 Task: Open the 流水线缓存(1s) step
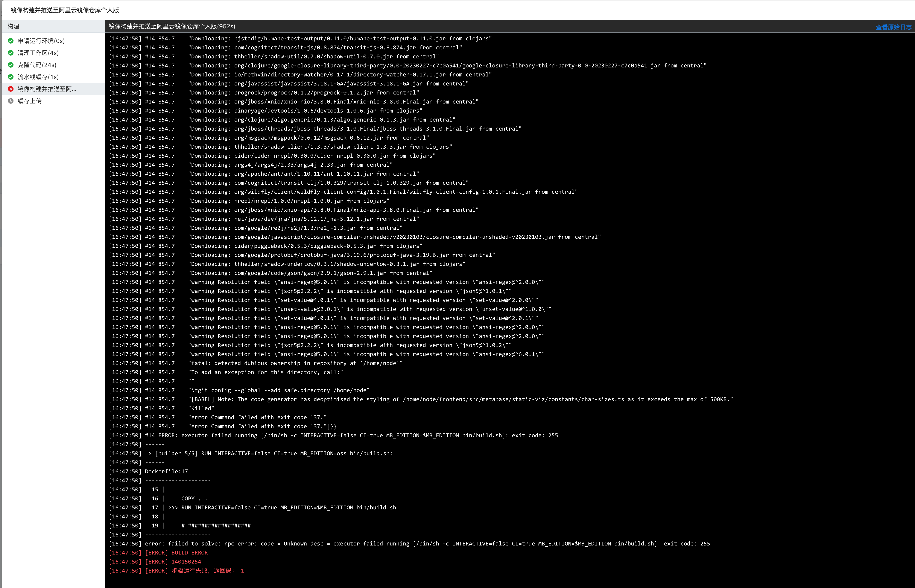(38, 77)
